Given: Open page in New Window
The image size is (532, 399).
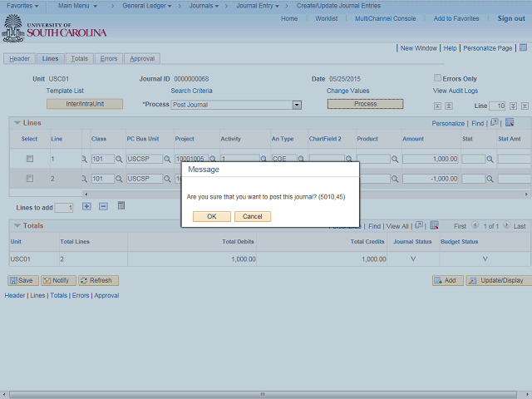Looking at the screenshot, I should click(x=419, y=48).
